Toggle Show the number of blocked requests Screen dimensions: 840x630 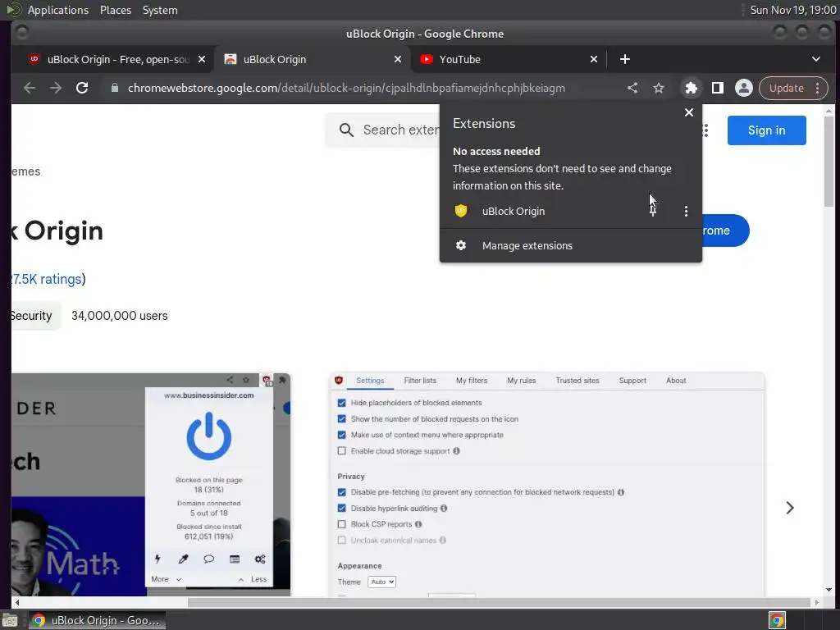pyautogui.click(x=342, y=419)
